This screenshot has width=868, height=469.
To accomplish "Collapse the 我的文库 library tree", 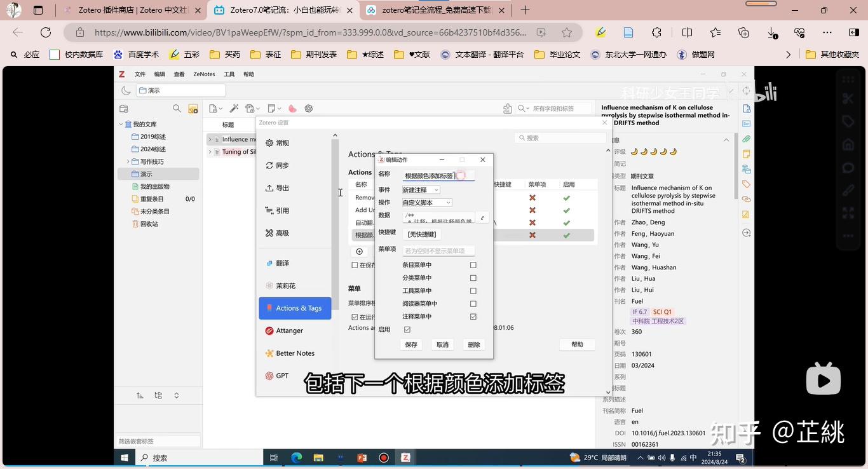I will [x=121, y=125].
